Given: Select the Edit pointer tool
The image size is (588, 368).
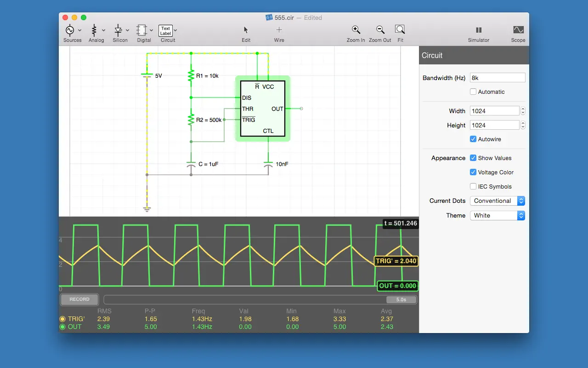Looking at the screenshot, I should (246, 30).
